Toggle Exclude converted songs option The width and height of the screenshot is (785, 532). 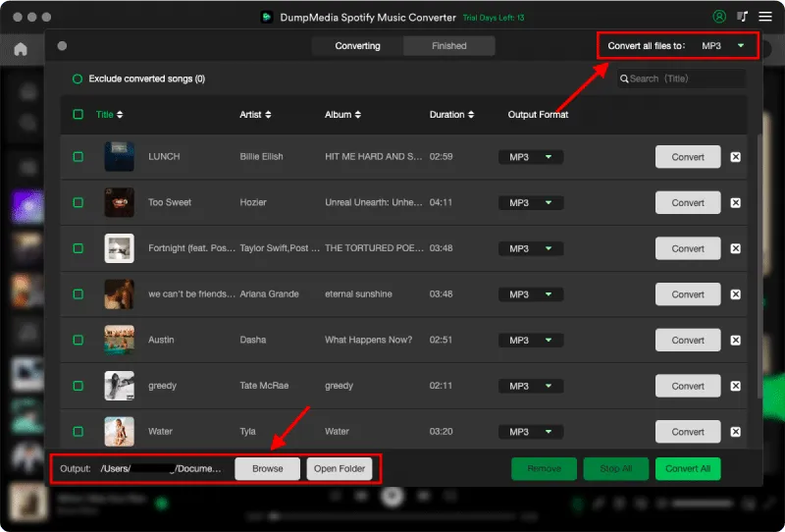tap(77, 79)
